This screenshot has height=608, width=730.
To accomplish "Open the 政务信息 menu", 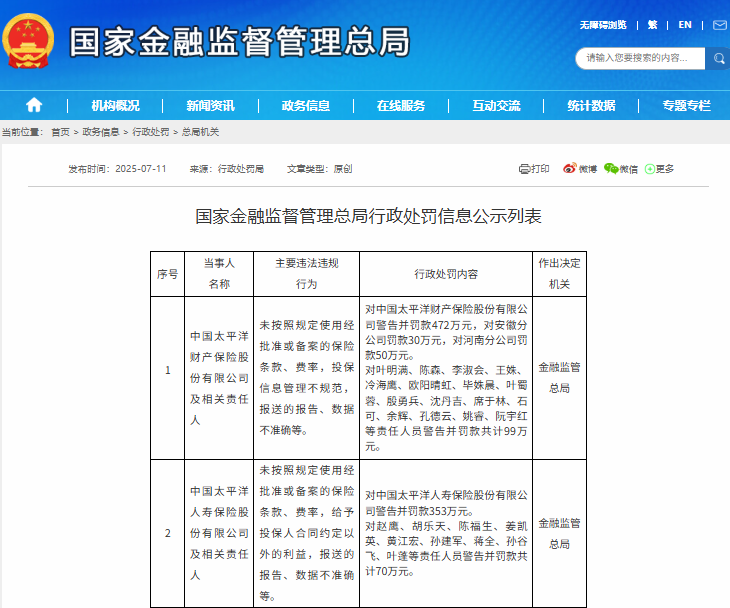I will [306, 106].
